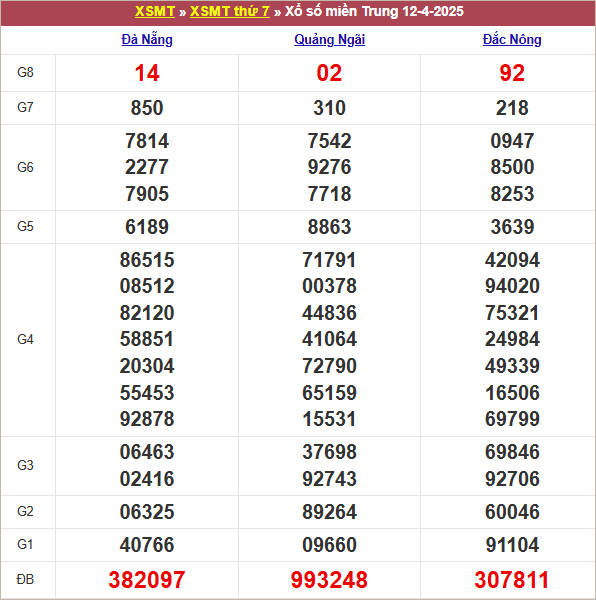Image resolution: width=596 pixels, height=600 pixels.
Task: Click the G7 result 310
Action: 329,108
